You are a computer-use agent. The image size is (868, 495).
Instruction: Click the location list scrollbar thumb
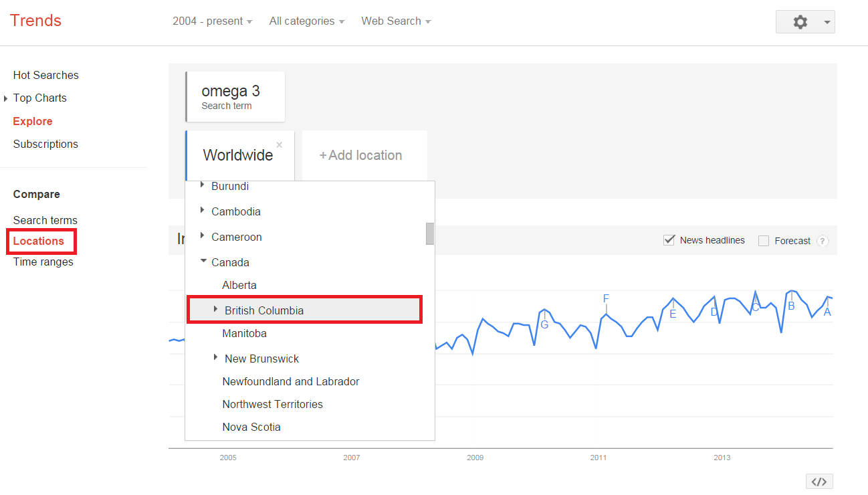pos(430,233)
